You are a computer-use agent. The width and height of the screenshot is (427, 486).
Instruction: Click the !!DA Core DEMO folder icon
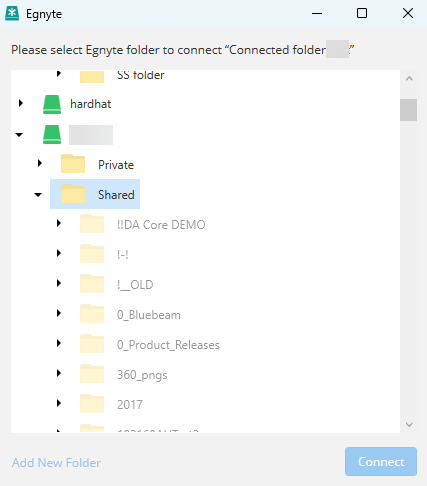(92, 224)
